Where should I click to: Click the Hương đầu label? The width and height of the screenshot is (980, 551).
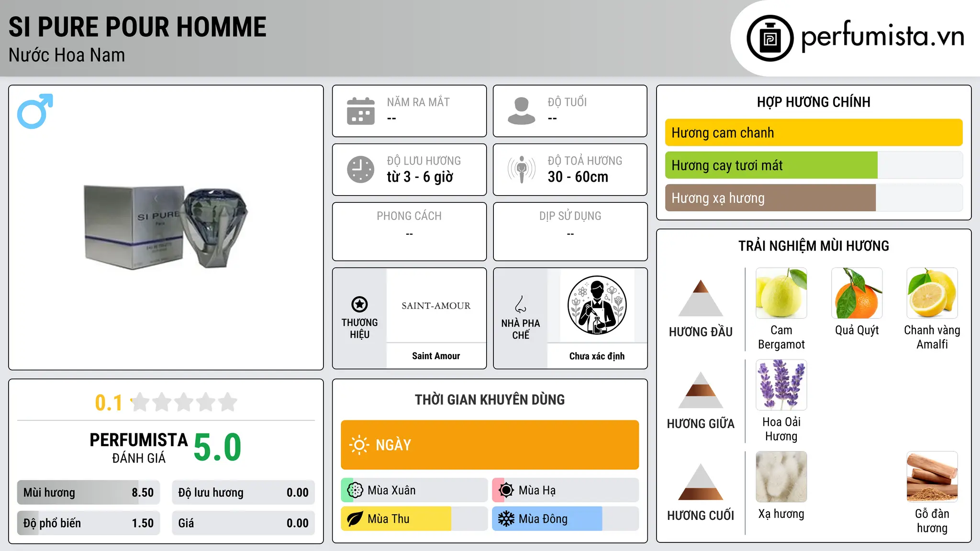(x=701, y=332)
